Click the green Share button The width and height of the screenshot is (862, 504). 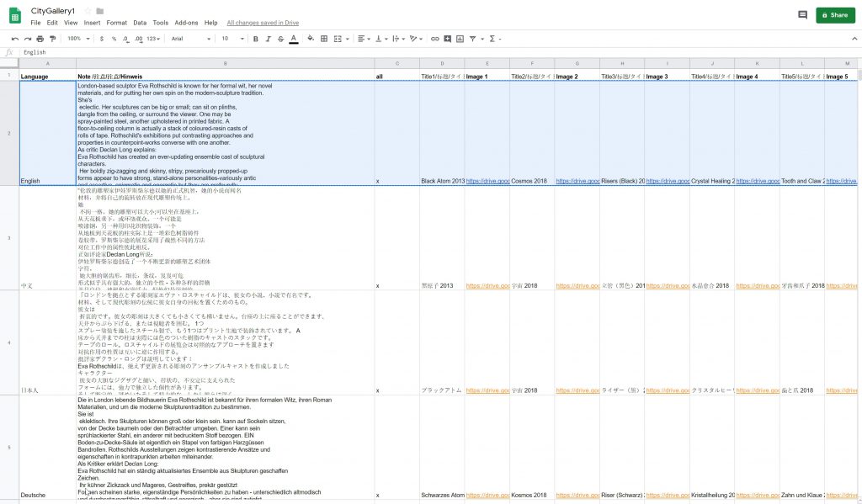point(834,15)
